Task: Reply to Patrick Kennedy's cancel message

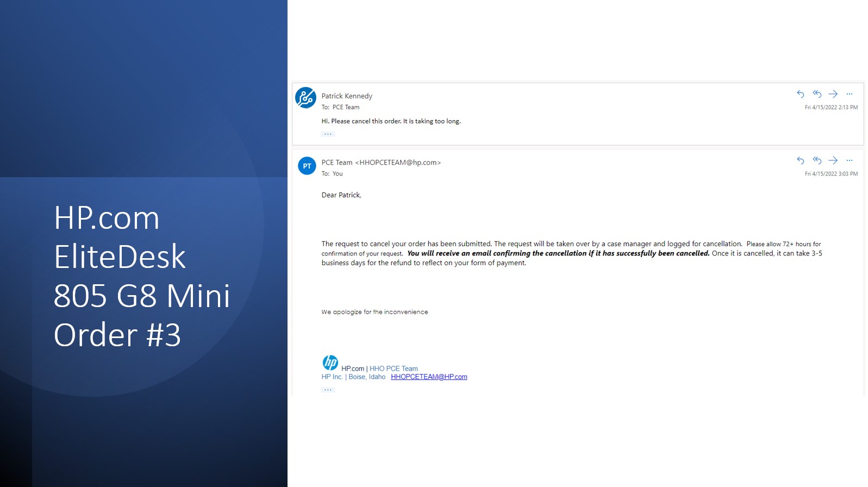Action: tap(800, 94)
